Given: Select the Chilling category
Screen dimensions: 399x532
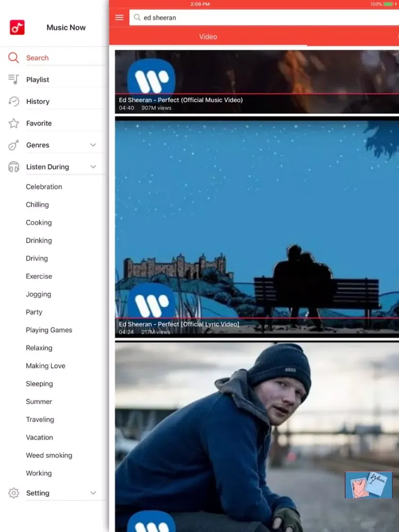Looking at the screenshot, I should click(x=37, y=205).
